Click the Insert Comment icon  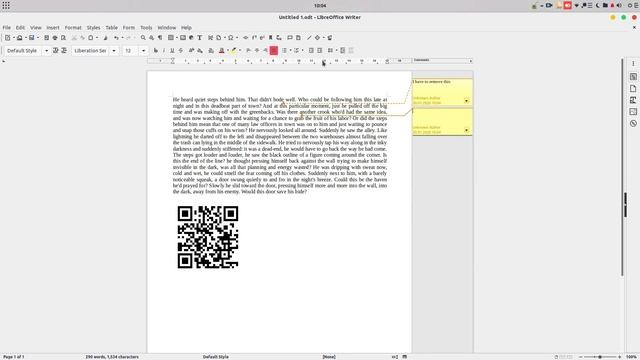pyautogui.click(x=290, y=38)
